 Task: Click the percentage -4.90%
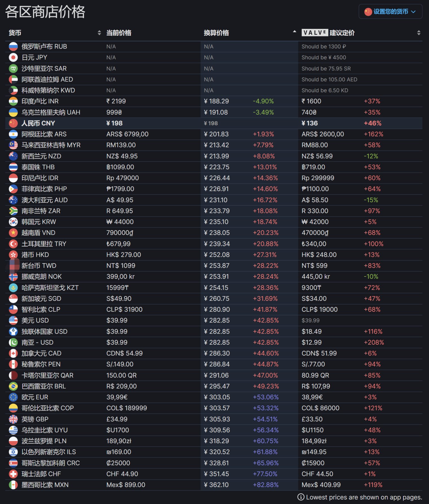(263, 101)
